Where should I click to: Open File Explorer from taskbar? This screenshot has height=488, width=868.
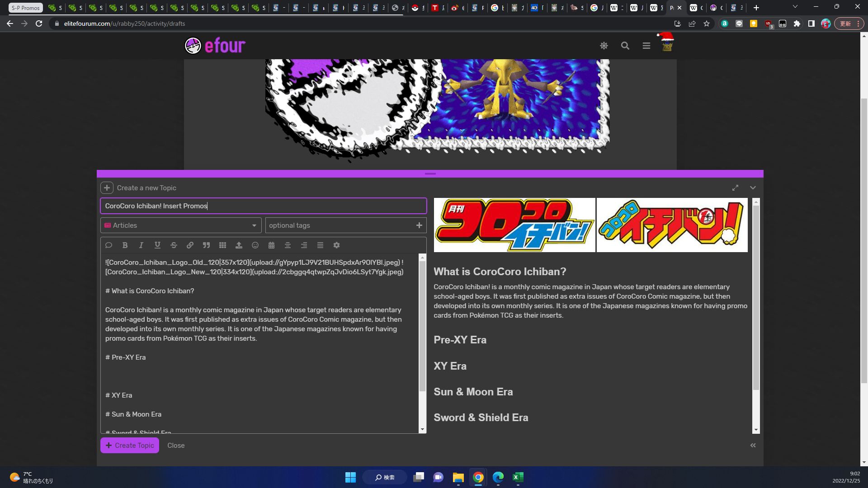(x=458, y=477)
